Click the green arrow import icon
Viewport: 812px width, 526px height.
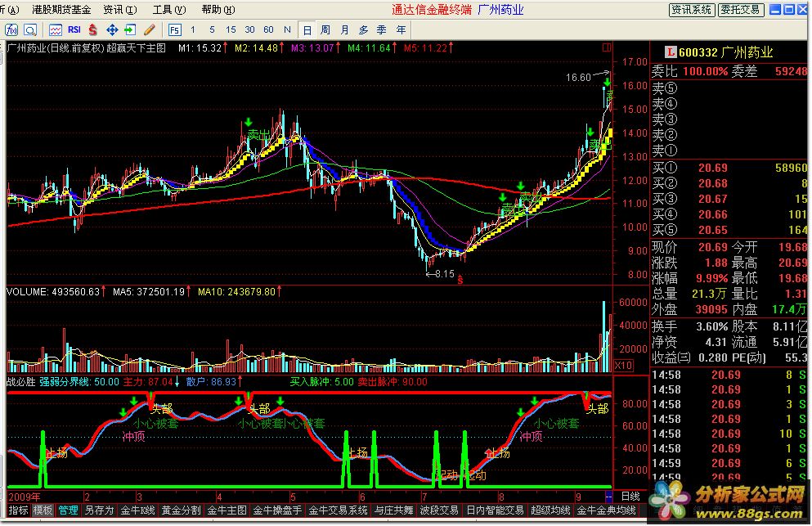tap(131, 30)
